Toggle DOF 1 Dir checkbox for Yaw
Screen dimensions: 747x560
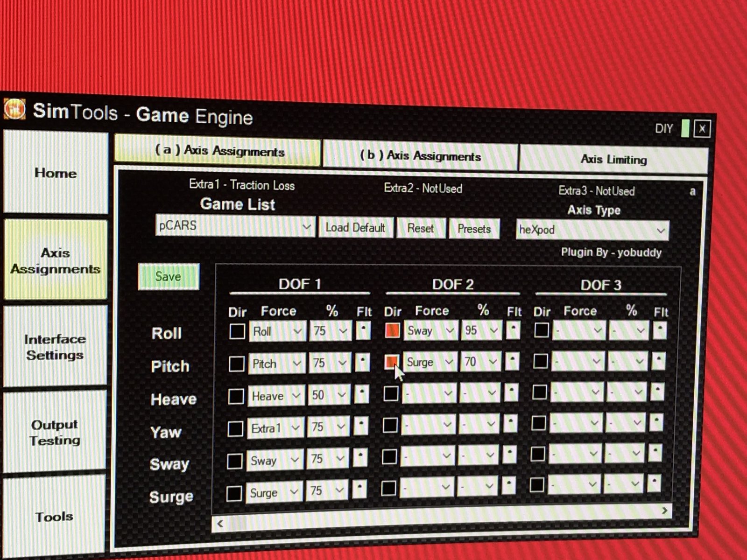(x=235, y=428)
